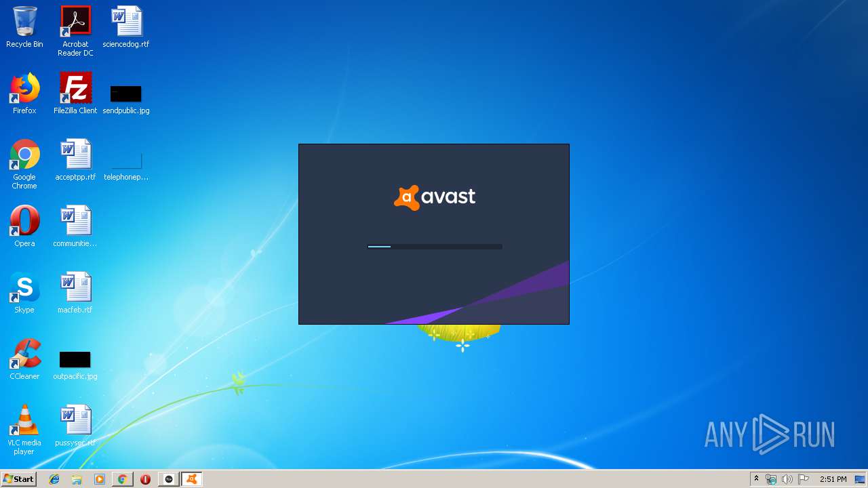Image resolution: width=868 pixels, height=488 pixels.
Task: Open the volume speaker tray icon
Action: [x=787, y=479]
